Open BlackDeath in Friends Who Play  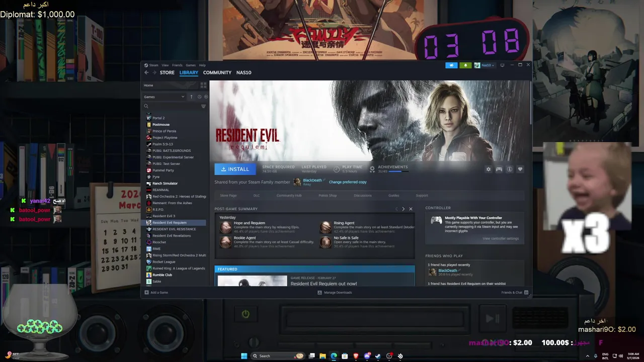[448, 270]
